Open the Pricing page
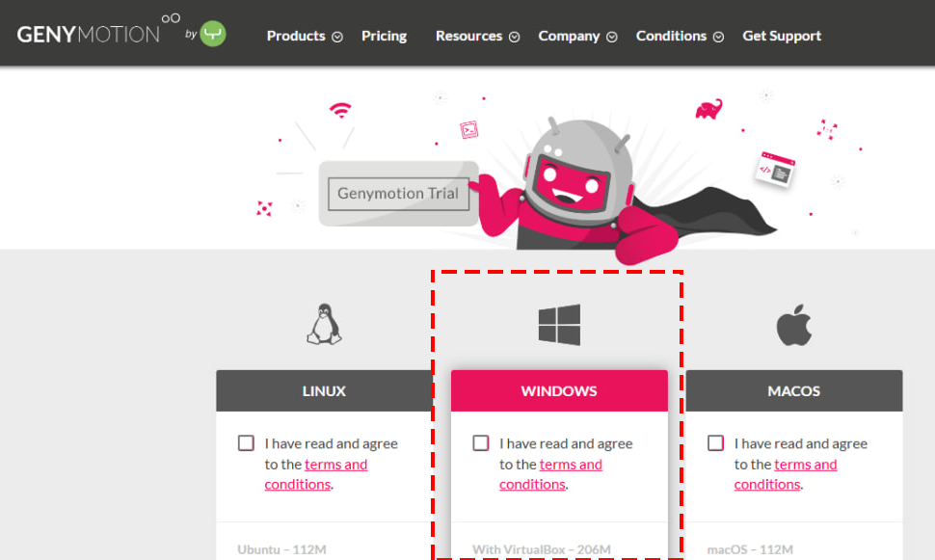 pyautogui.click(x=384, y=36)
